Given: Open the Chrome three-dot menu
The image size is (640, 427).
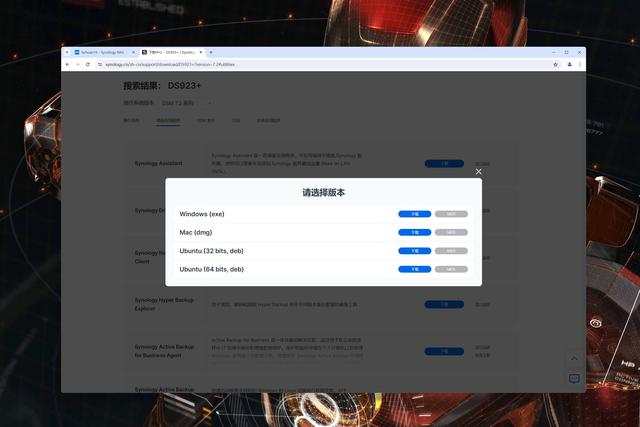Looking at the screenshot, I should (x=580, y=64).
